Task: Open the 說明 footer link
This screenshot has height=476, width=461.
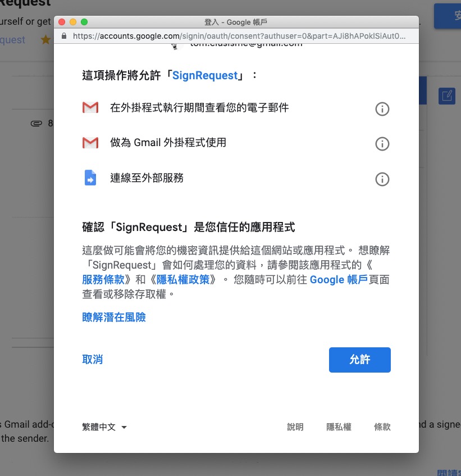Action: tap(295, 427)
